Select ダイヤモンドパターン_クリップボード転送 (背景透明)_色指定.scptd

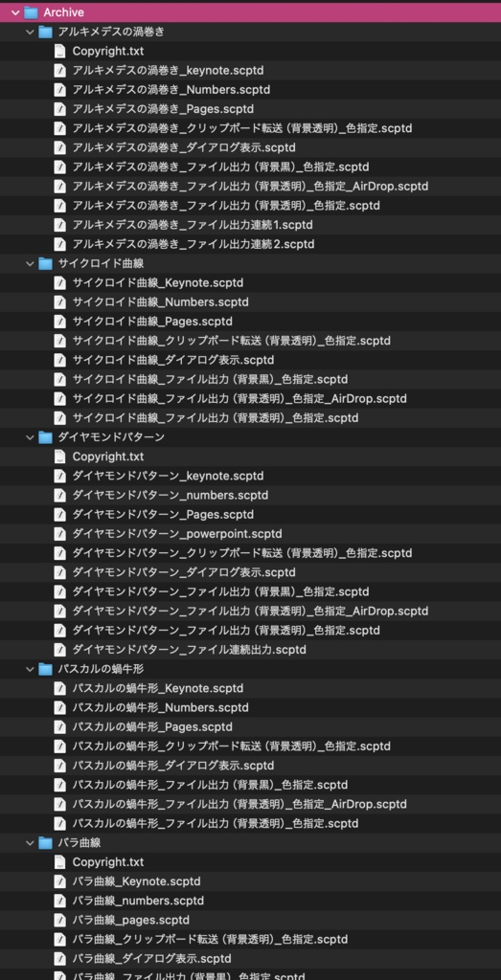[x=242, y=554]
